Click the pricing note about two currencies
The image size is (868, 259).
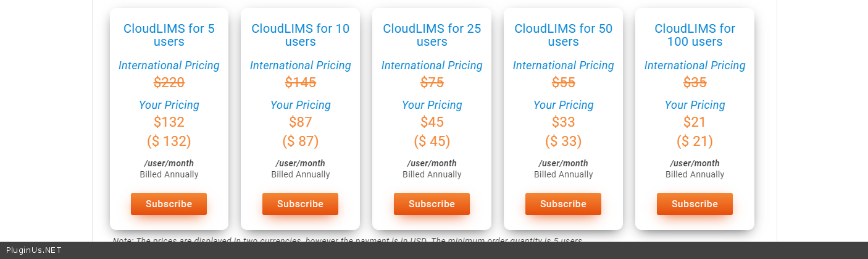[x=347, y=240]
